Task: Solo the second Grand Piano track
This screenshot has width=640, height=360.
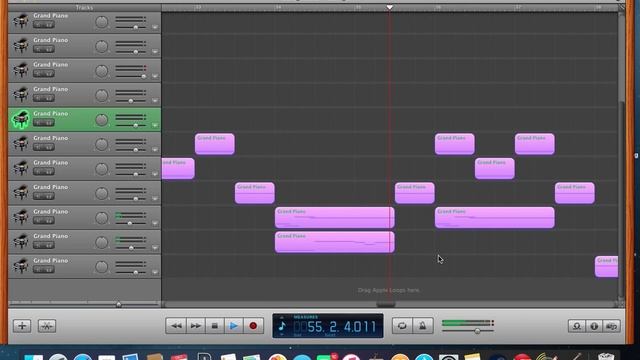Action: click(x=49, y=49)
